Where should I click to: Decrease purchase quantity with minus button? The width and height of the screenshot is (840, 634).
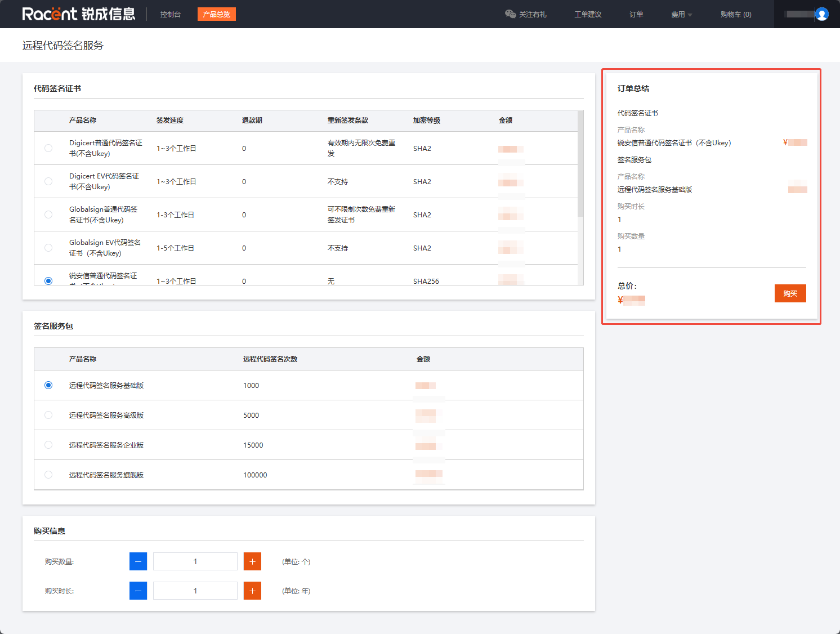tap(138, 561)
